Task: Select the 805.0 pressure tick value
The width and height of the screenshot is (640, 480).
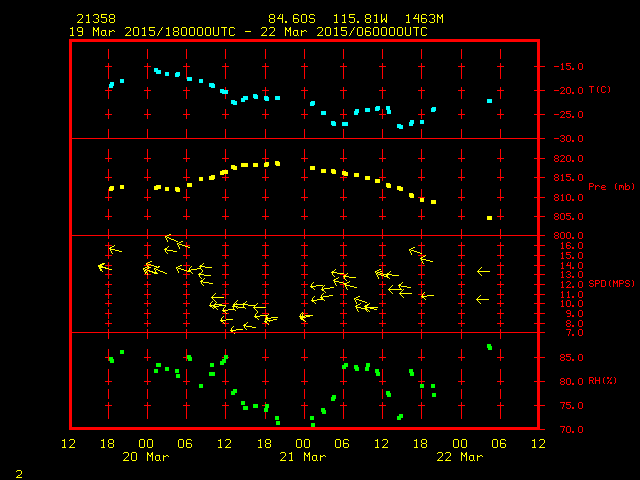Action: 569,217
